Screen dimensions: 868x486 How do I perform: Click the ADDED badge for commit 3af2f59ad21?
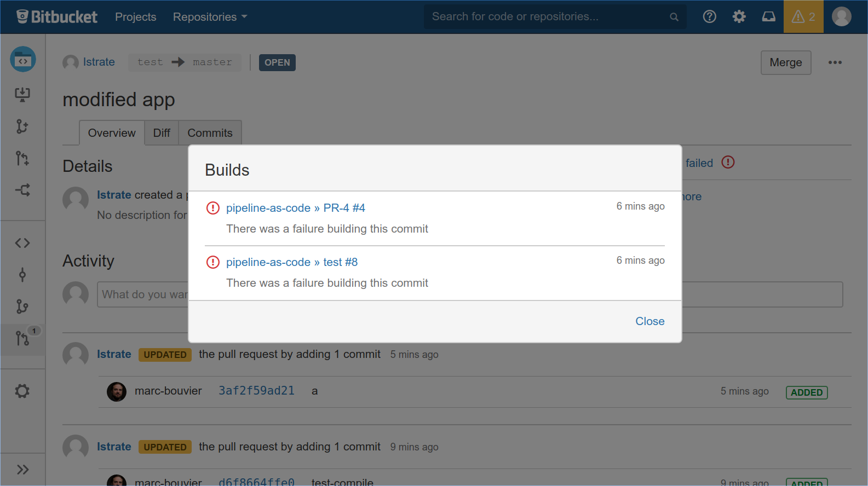click(x=807, y=392)
